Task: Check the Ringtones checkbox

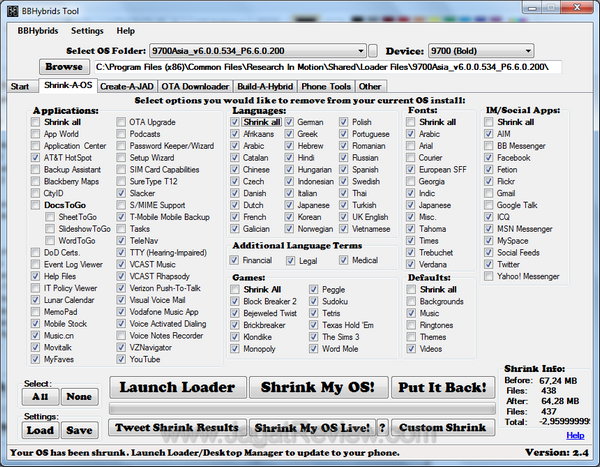Action: [411, 325]
